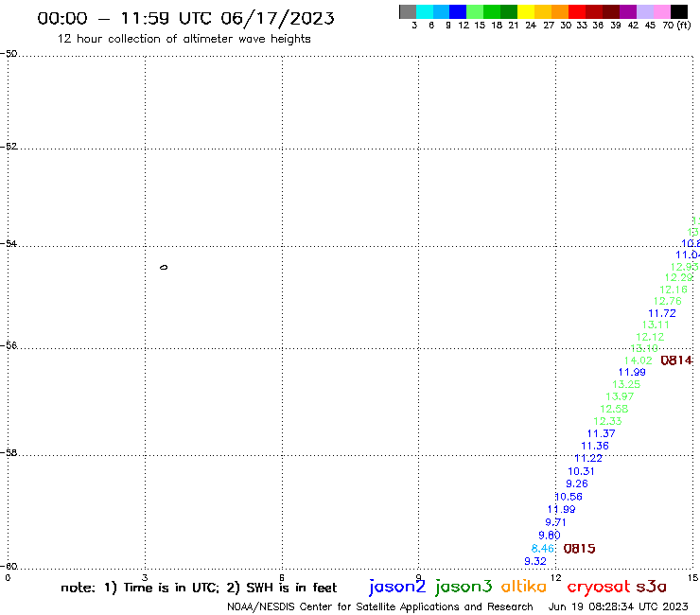
Task: Select the 12.93 wave height value
Action: 684,267
